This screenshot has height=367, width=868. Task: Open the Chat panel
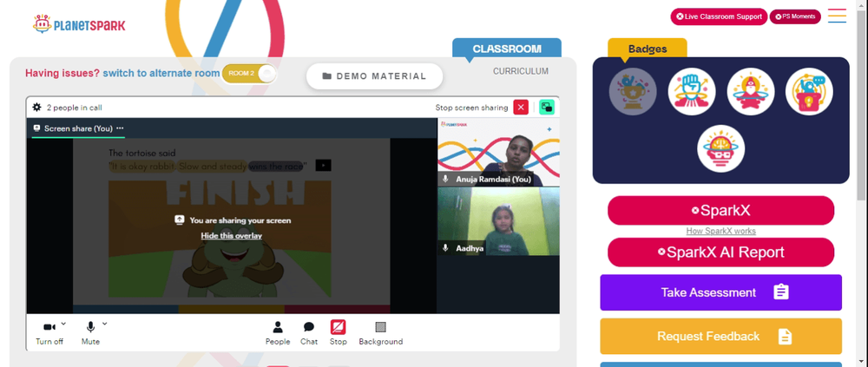tap(309, 333)
